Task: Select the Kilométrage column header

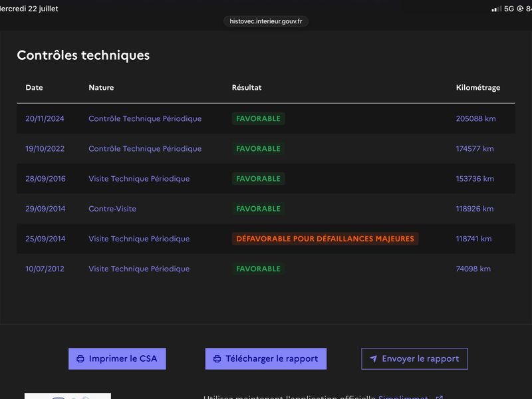Action: point(477,88)
